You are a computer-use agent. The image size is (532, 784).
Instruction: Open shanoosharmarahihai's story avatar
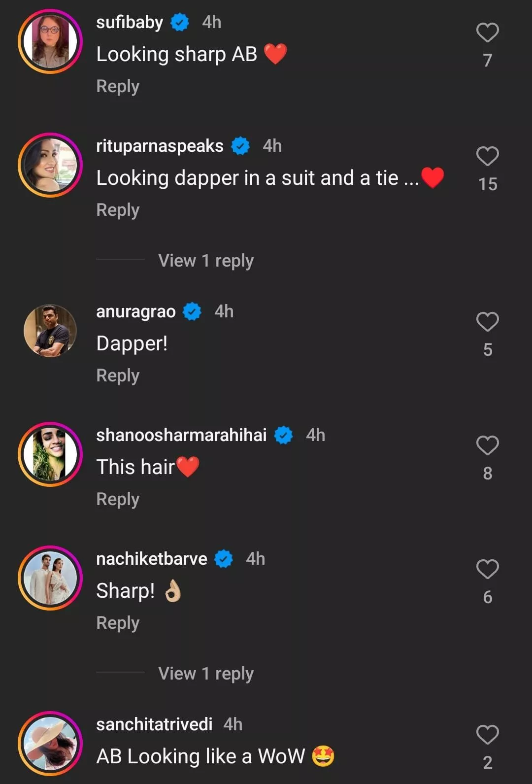pos(50,454)
